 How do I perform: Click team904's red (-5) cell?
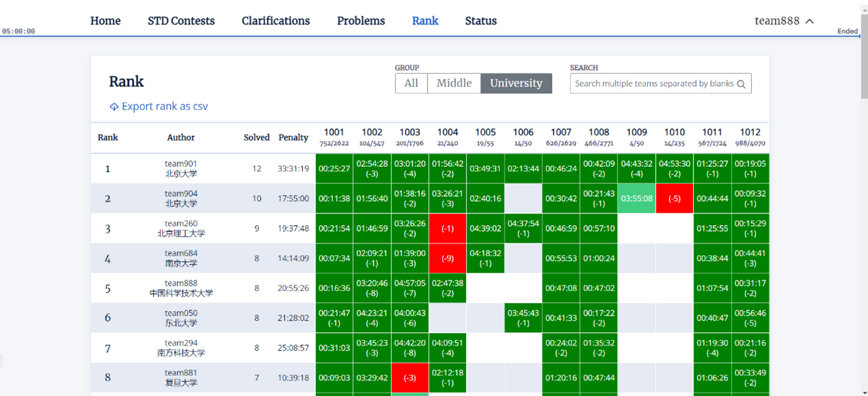pos(675,198)
